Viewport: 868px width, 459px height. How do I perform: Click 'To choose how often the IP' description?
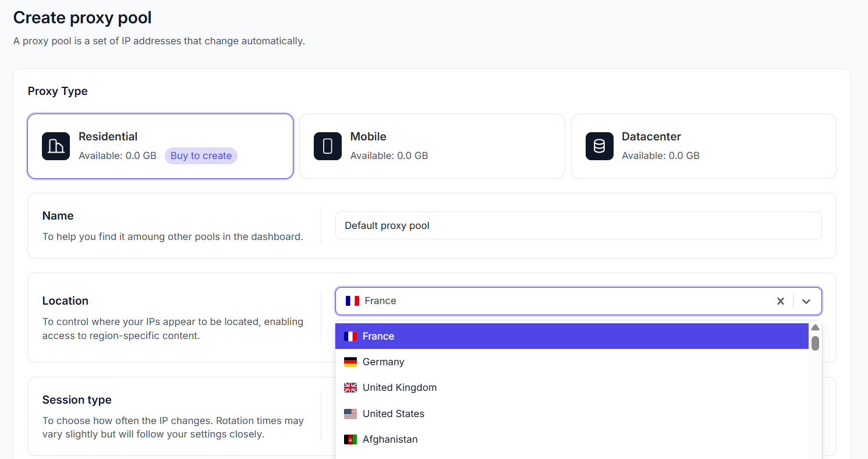[x=173, y=428]
